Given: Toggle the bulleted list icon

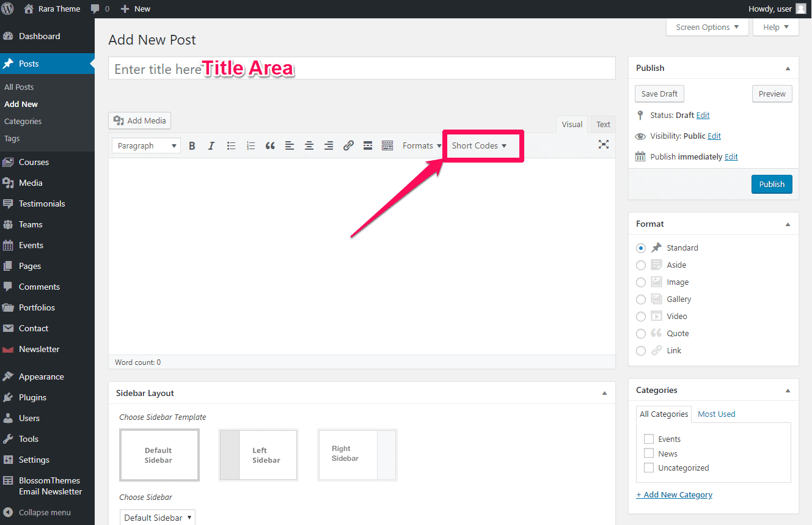Looking at the screenshot, I should click(231, 146).
